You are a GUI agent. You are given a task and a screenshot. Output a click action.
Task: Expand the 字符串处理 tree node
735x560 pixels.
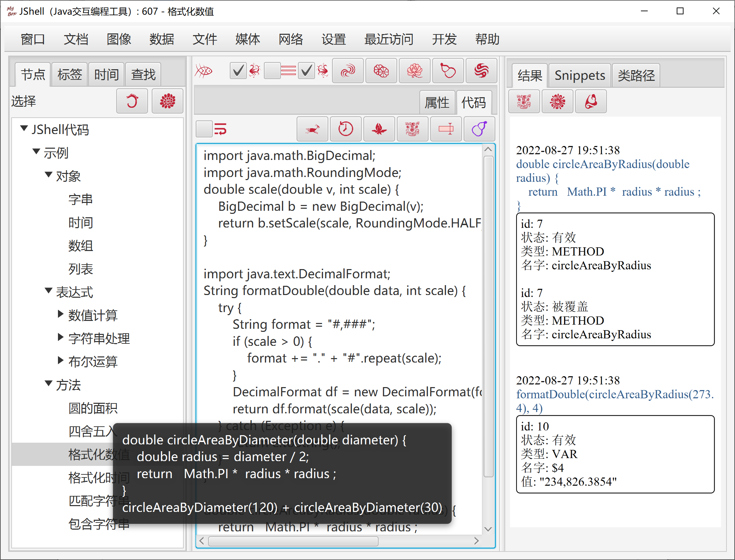[x=61, y=337]
